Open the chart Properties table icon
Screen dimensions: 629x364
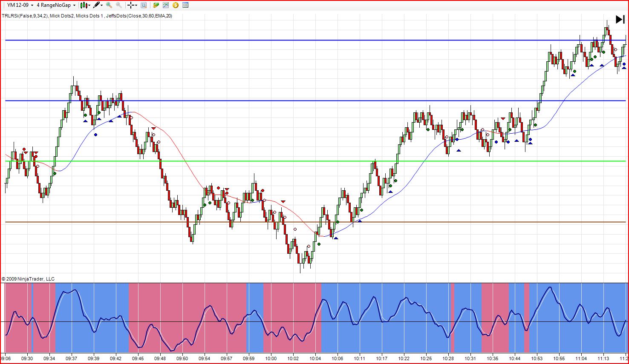(x=185, y=5)
